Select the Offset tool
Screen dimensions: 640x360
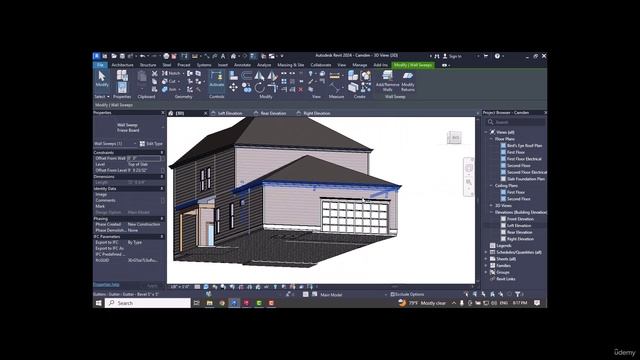[247, 76]
